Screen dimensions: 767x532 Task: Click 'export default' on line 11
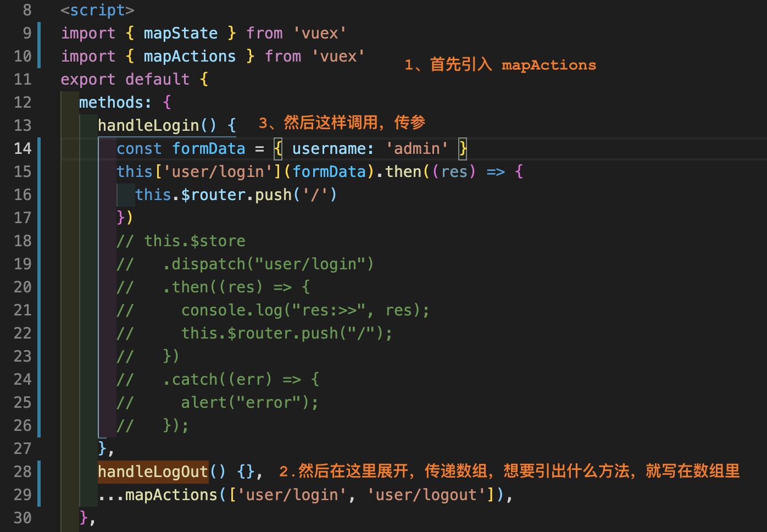(125, 79)
